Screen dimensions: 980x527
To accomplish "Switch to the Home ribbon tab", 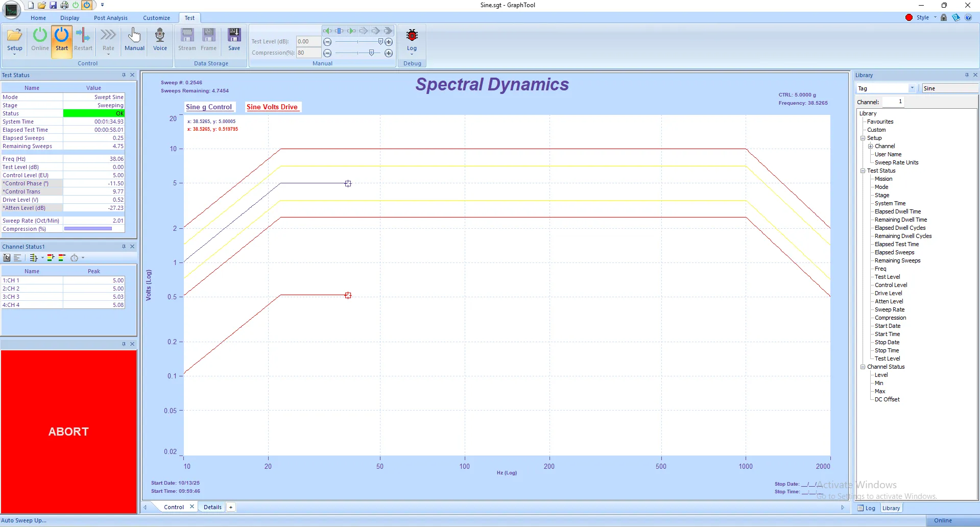I will (38, 17).
